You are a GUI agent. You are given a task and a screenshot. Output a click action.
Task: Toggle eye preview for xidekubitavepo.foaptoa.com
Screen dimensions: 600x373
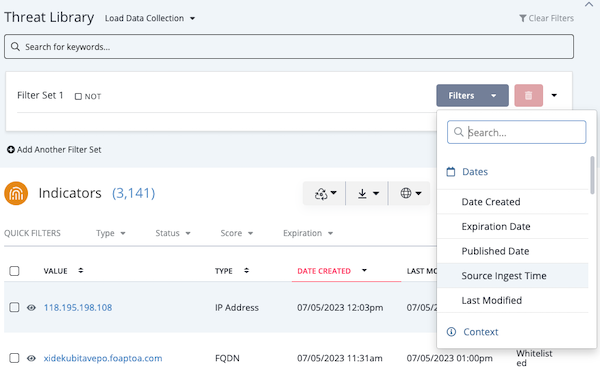click(31, 358)
